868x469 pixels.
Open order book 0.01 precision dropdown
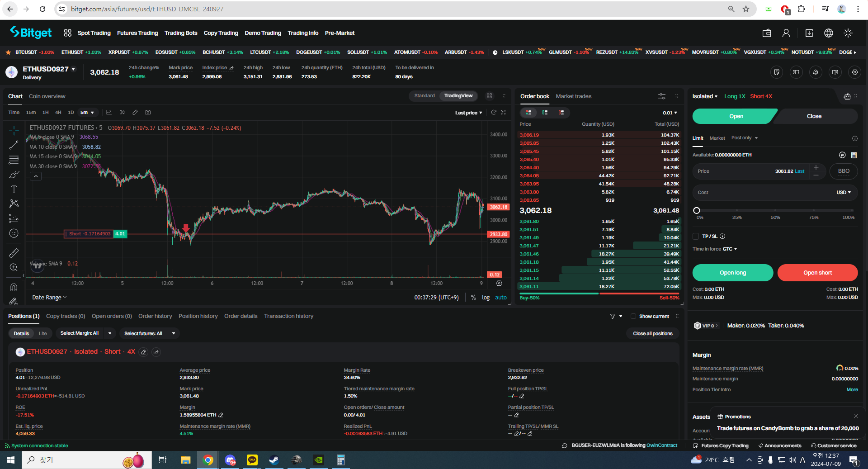tap(670, 113)
